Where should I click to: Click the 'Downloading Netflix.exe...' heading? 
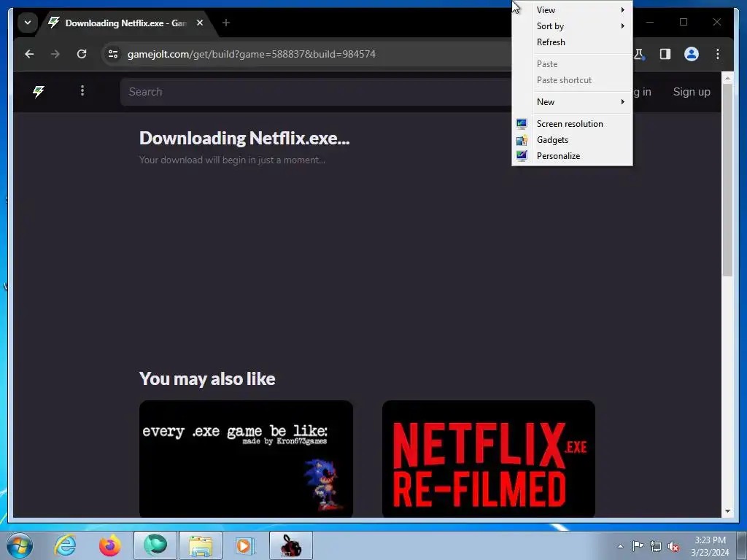pyautogui.click(x=244, y=138)
